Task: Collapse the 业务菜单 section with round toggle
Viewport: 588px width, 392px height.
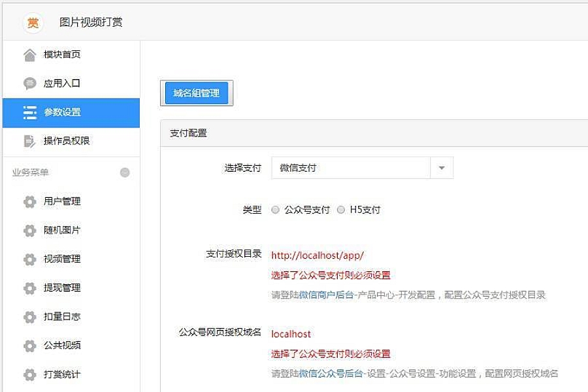Action: [125, 172]
